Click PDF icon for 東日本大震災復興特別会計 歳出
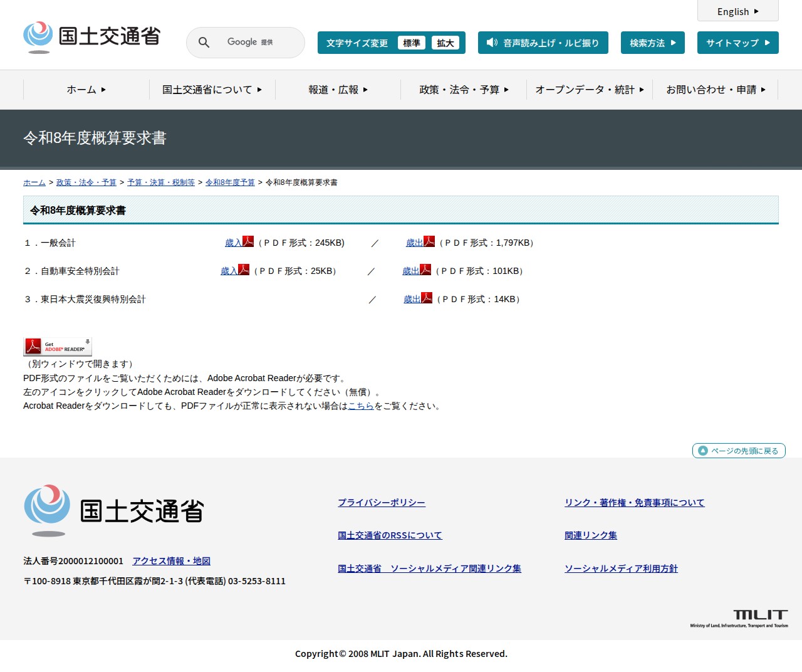This screenshot has width=802, height=672. 427,298
